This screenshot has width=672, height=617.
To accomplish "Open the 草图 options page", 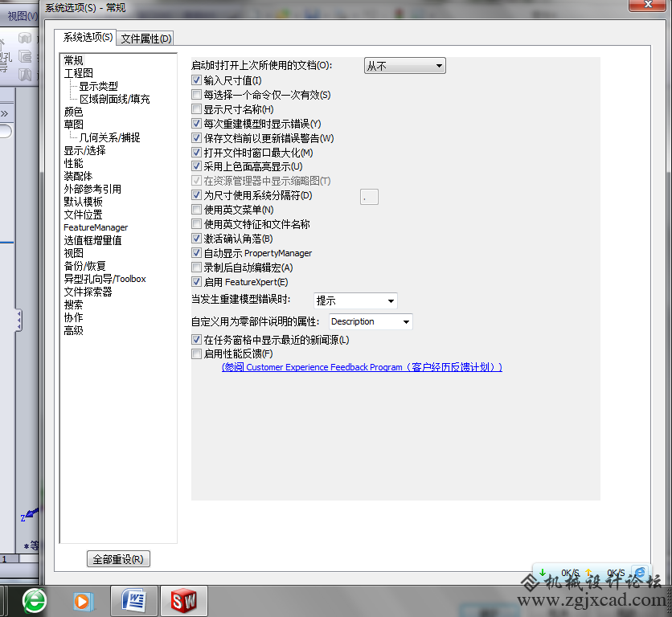I will click(73, 125).
